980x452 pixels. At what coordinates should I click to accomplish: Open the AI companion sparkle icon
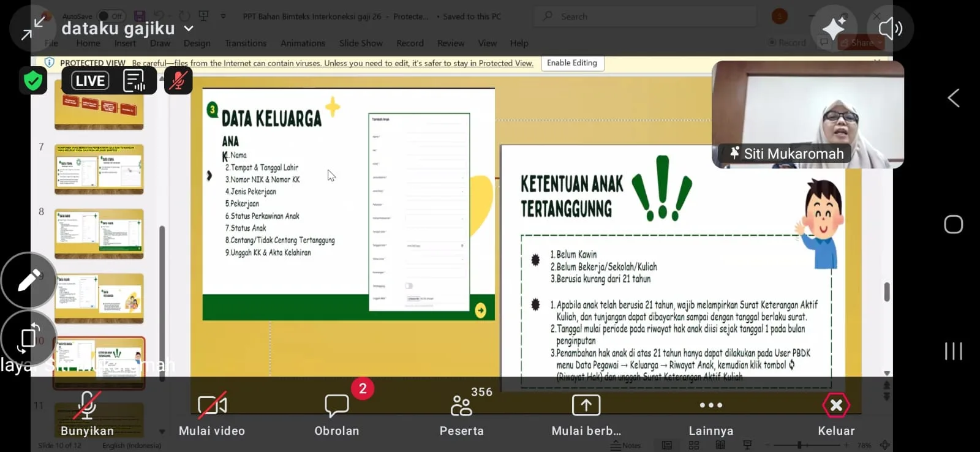(834, 28)
